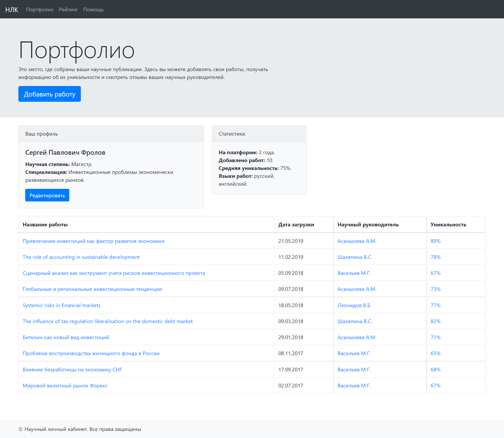This screenshot has width=504, height=438.
Task: Click the 89% uniqueness value
Action: pyautogui.click(x=435, y=241)
